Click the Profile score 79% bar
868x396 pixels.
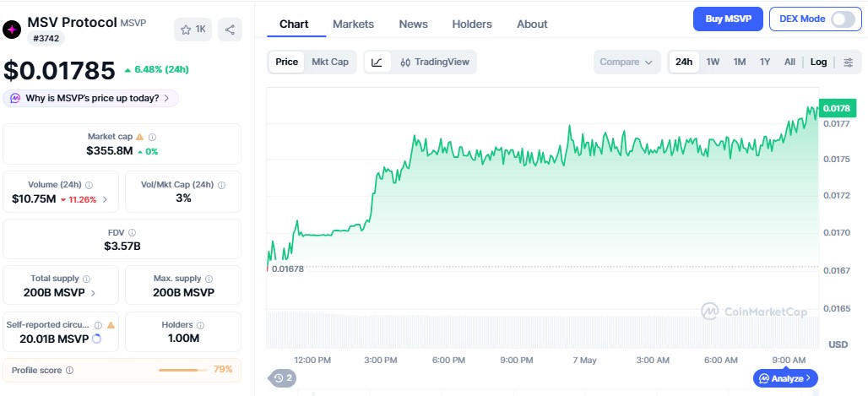click(182, 370)
